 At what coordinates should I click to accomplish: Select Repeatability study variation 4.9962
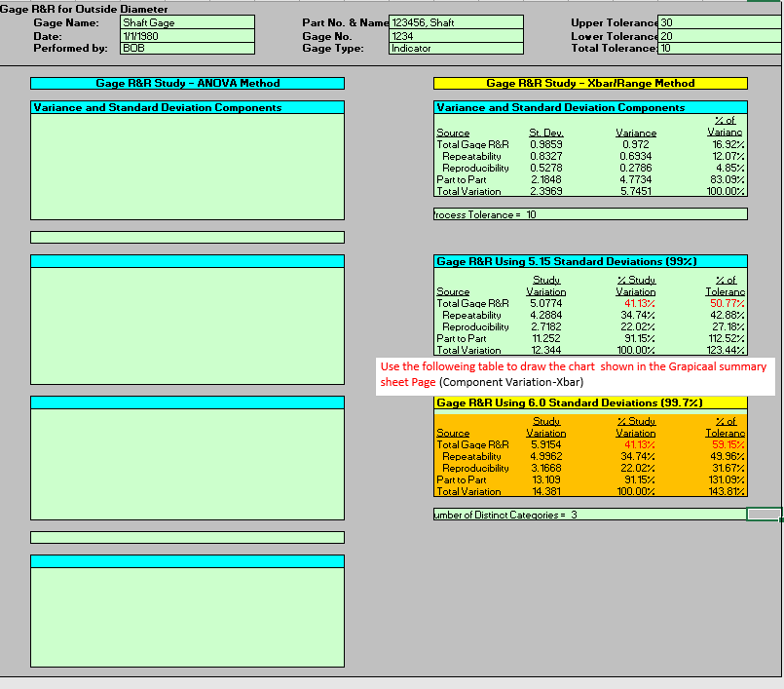(546, 456)
